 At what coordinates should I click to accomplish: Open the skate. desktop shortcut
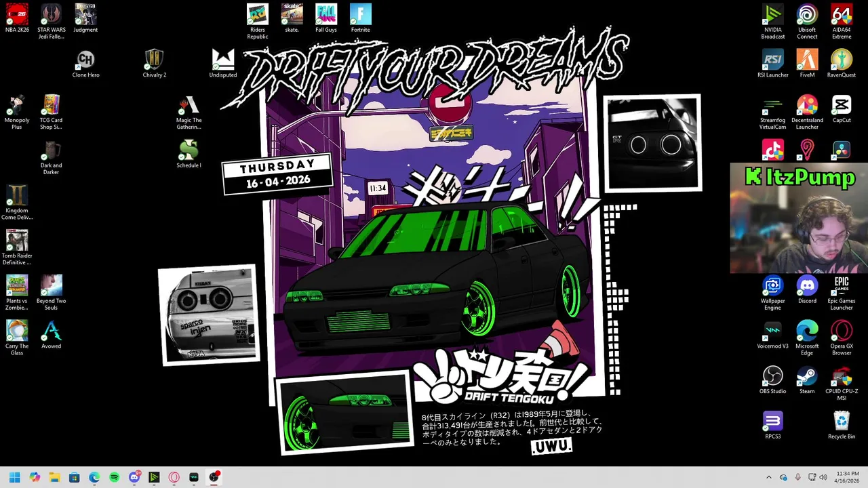point(292,18)
